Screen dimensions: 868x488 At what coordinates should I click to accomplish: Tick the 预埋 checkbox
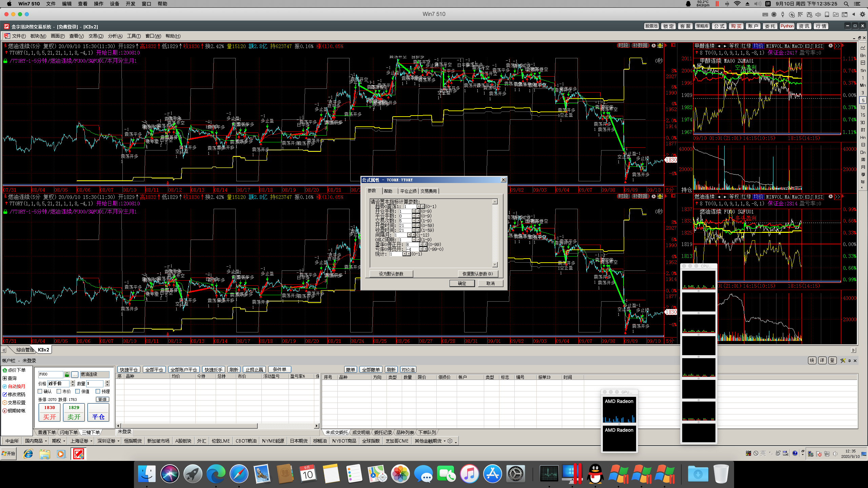[98, 391]
